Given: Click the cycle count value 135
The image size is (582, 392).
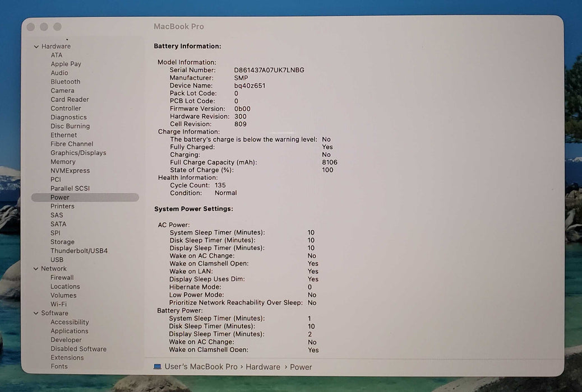Looking at the screenshot, I should tap(220, 185).
